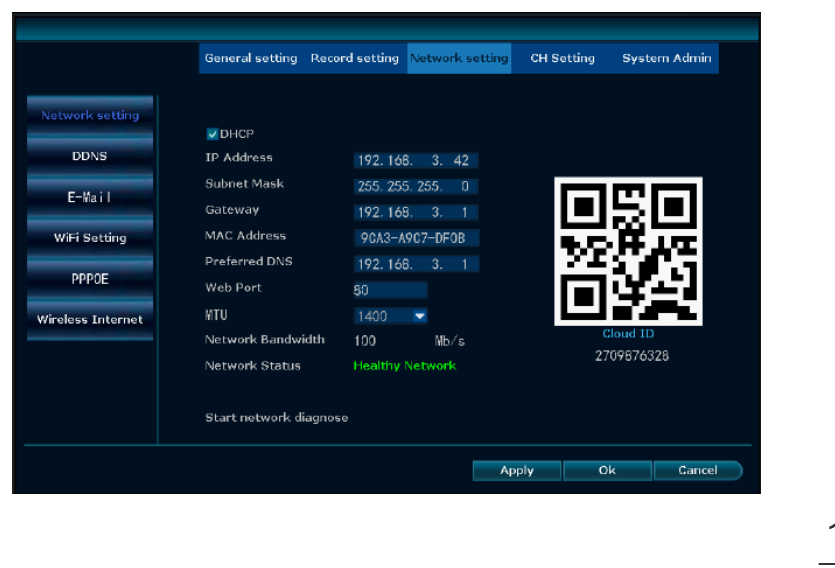
Task: Open the CH Setting tab
Action: click(x=562, y=58)
